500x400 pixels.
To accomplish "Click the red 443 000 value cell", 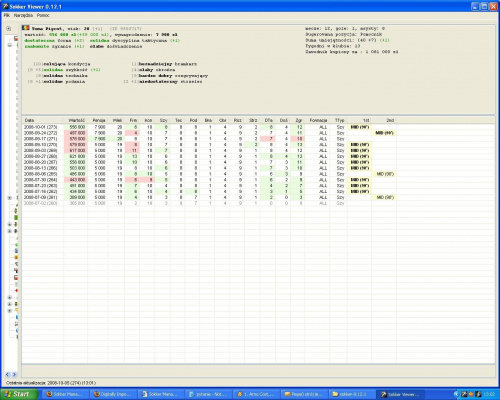I will coord(77,180).
